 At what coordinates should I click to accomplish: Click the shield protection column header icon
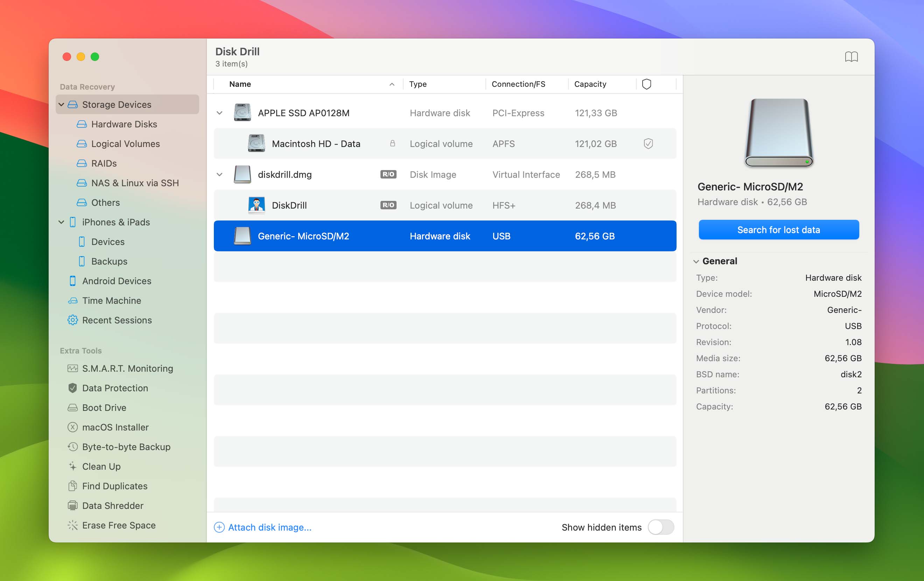646,84
